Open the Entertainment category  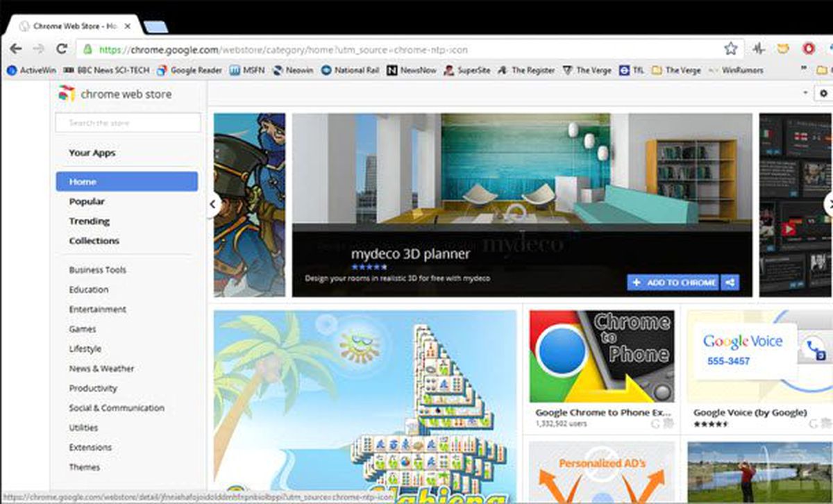coord(98,309)
